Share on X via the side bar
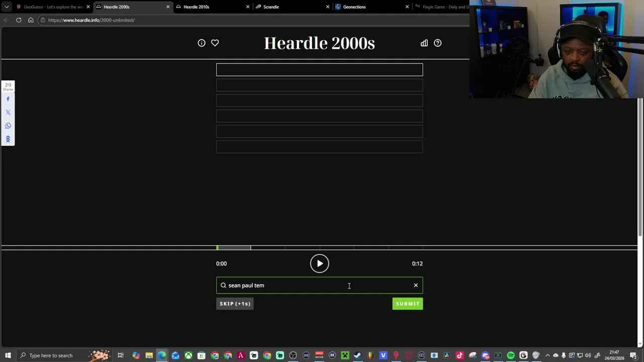 tap(8, 113)
